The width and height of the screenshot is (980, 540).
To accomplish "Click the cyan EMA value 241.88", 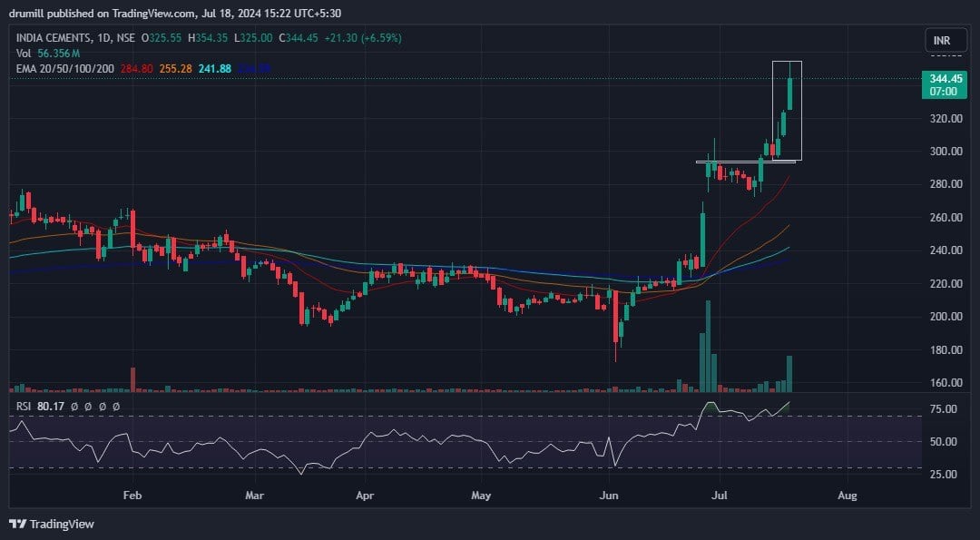I will click(x=215, y=68).
